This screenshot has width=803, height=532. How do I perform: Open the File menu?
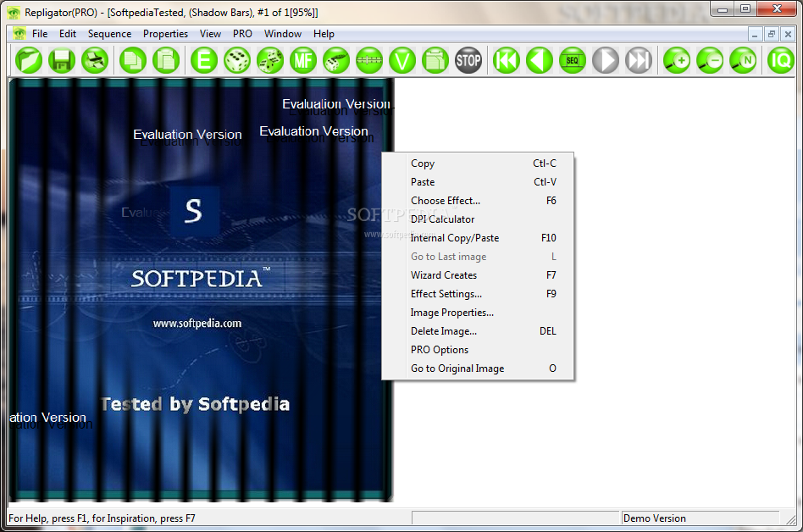pos(40,34)
